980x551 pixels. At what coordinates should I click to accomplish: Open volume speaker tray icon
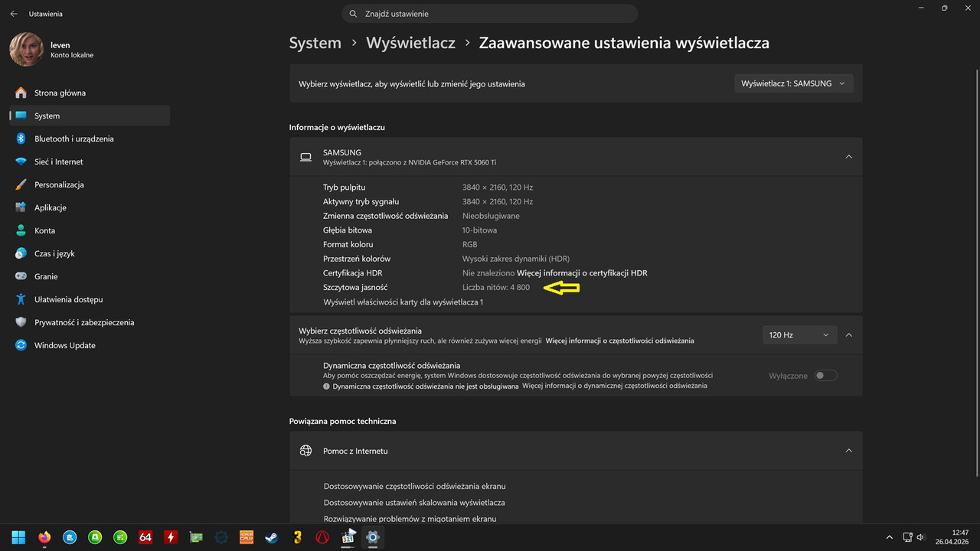(x=920, y=537)
